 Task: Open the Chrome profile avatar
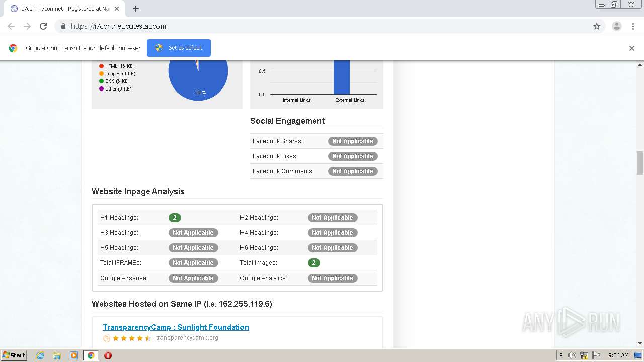point(617,26)
